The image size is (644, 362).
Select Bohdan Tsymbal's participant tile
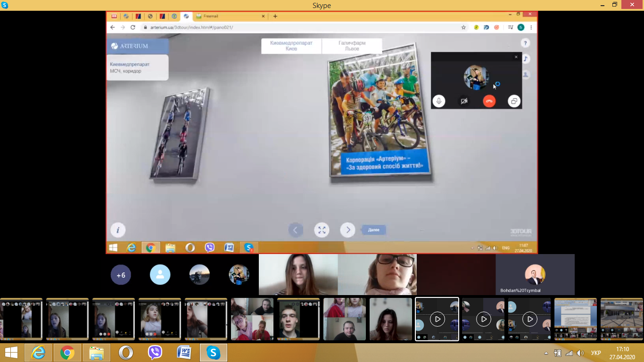535,275
